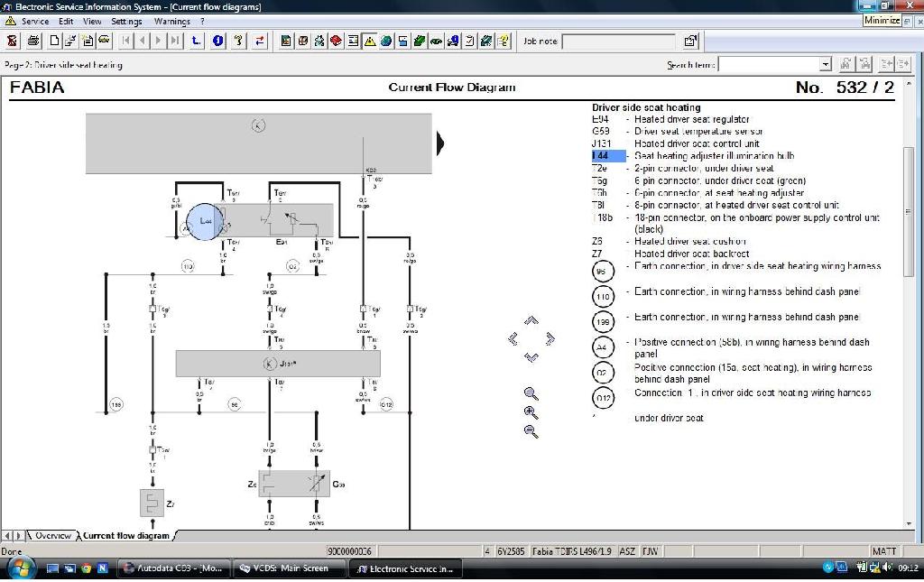Click Electronic Service Information taskbar button
The width and height of the screenshot is (924, 582).
tap(405, 568)
